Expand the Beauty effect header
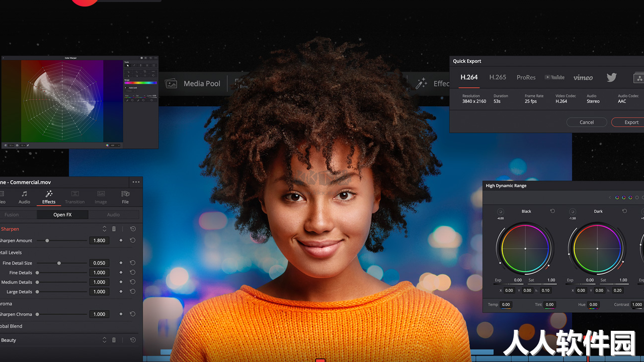This screenshot has width=644, height=362. (8, 340)
